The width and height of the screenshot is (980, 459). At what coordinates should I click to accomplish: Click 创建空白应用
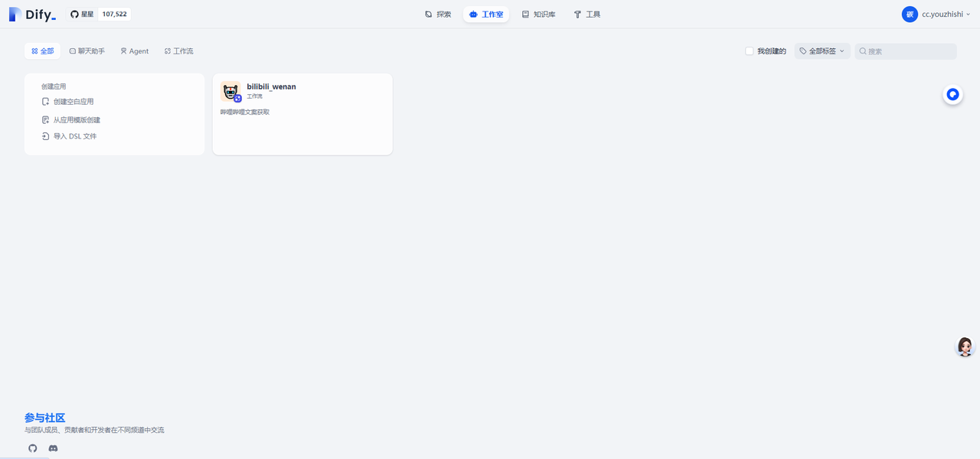pos(73,102)
